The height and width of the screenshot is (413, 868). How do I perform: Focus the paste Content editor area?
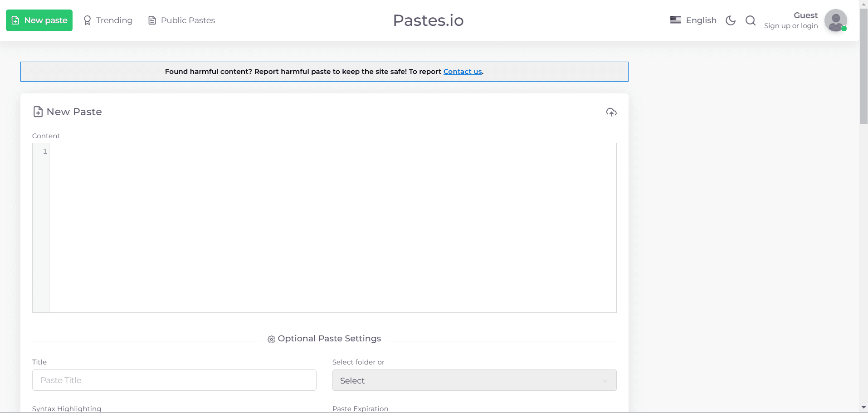click(332, 228)
